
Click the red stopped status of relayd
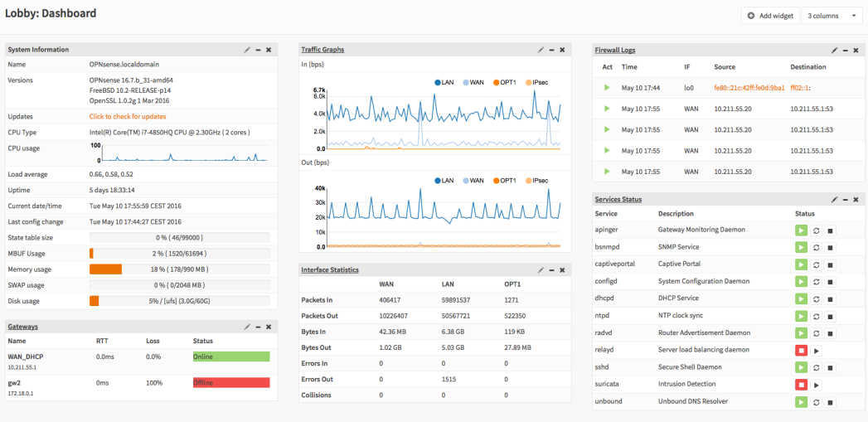pos(801,350)
